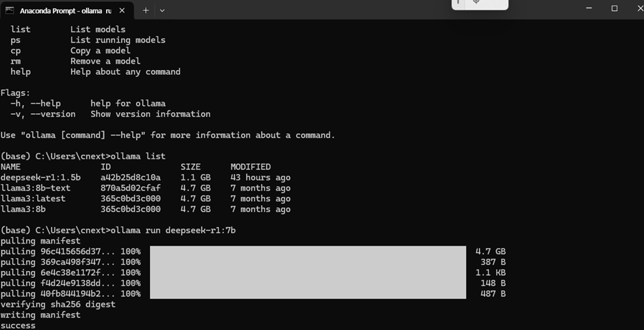Click the success message line

18,325
